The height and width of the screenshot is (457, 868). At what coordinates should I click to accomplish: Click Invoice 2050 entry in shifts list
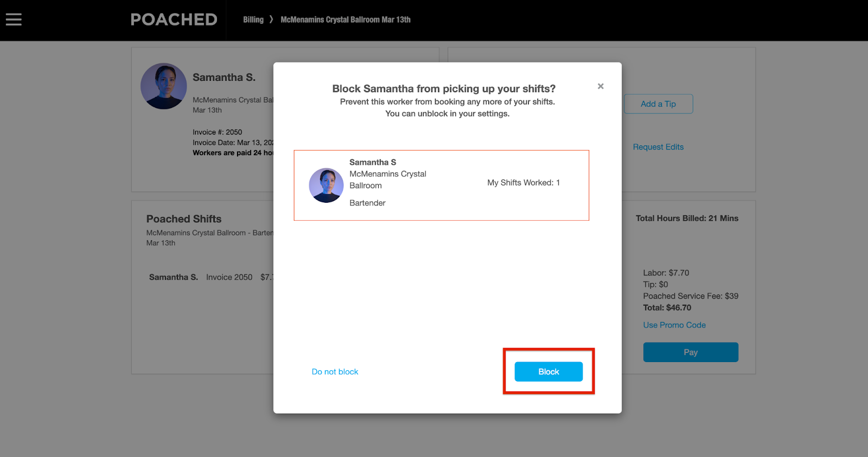pos(229,277)
